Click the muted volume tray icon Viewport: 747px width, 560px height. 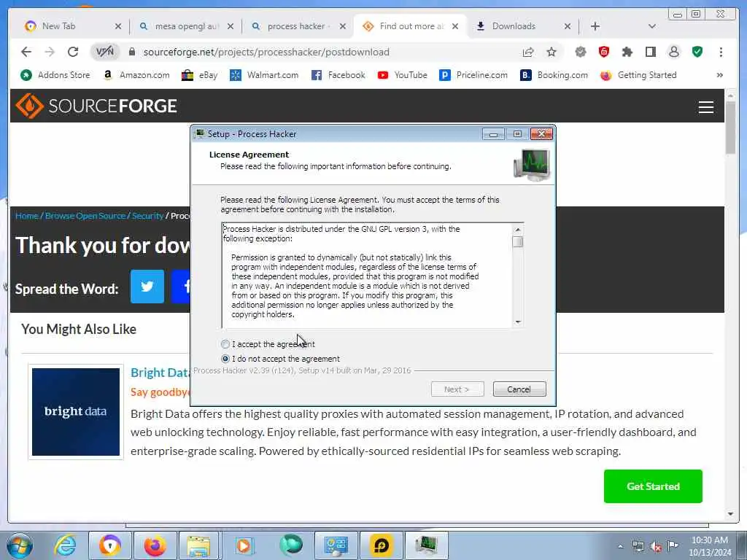click(x=656, y=547)
